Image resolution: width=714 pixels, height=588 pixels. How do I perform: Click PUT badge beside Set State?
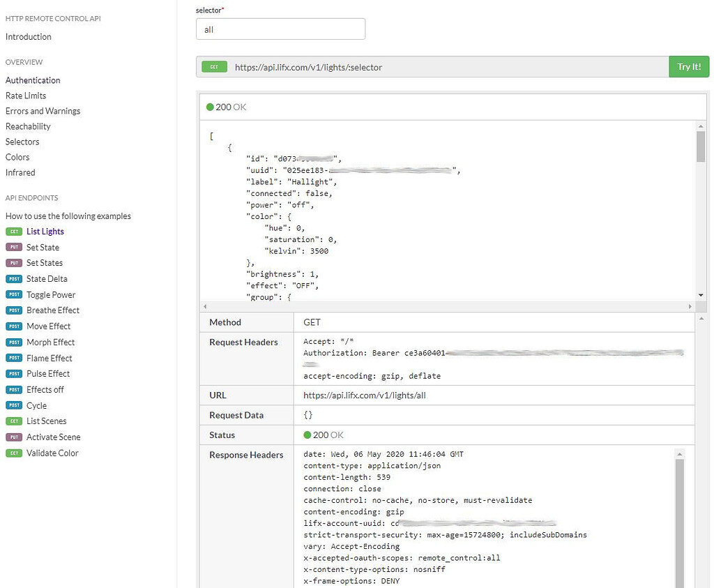click(x=14, y=248)
